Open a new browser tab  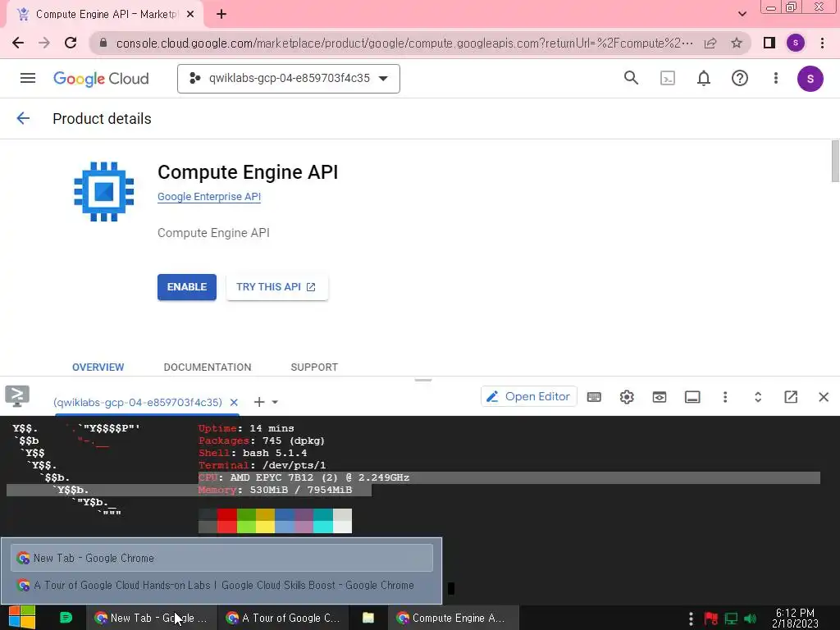tap(221, 15)
